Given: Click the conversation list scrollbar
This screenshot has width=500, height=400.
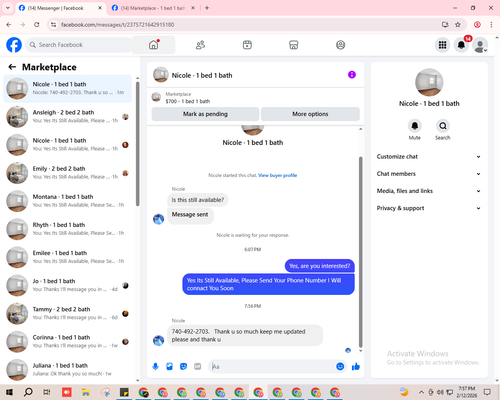Looking at the screenshot, I should [x=138, y=144].
